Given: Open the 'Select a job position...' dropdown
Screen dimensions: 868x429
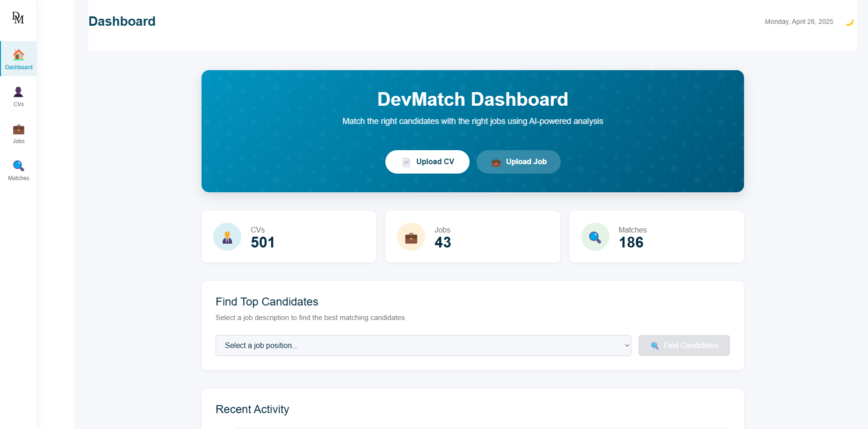Looking at the screenshot, I should [423, 345].
